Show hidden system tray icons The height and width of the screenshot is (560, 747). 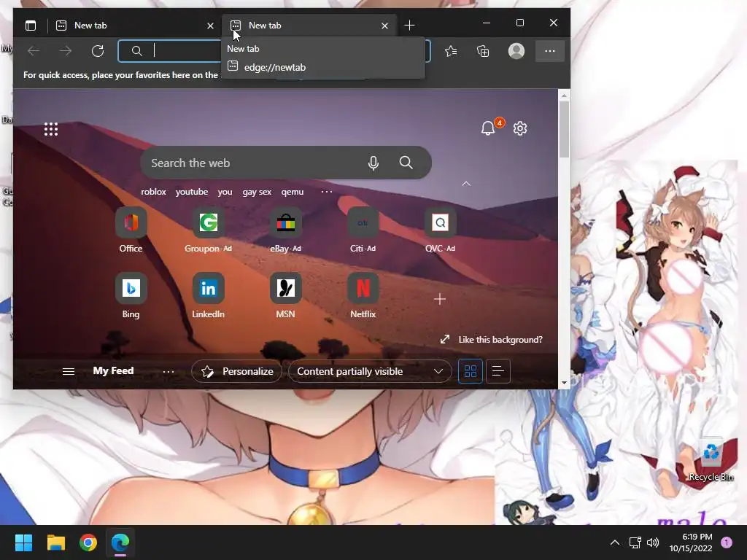615,542
